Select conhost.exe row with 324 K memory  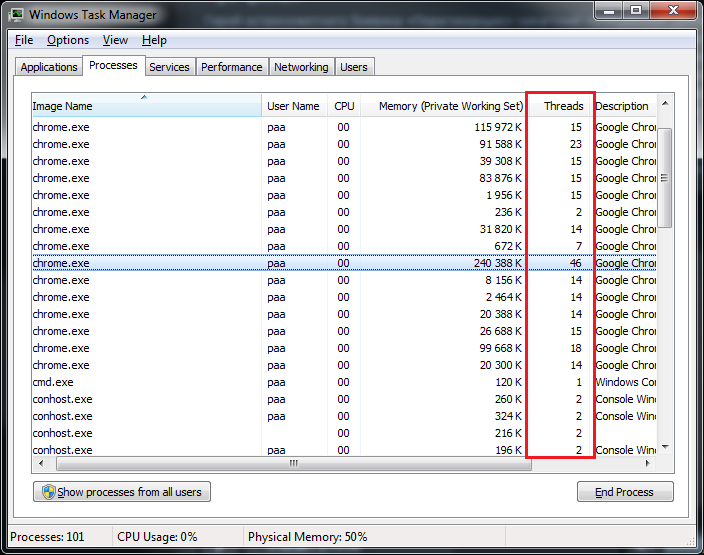(344, 416)
